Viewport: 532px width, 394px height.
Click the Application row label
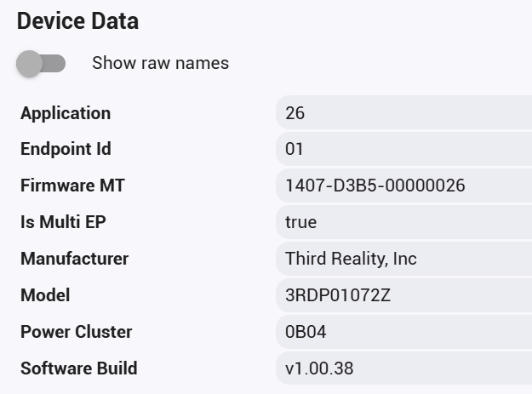[66, 113]
